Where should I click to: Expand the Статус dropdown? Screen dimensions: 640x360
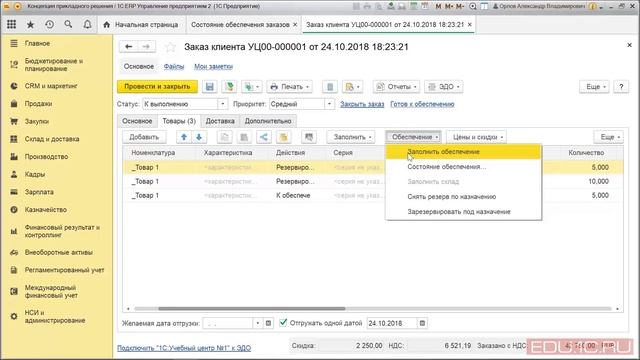(223, 104)
